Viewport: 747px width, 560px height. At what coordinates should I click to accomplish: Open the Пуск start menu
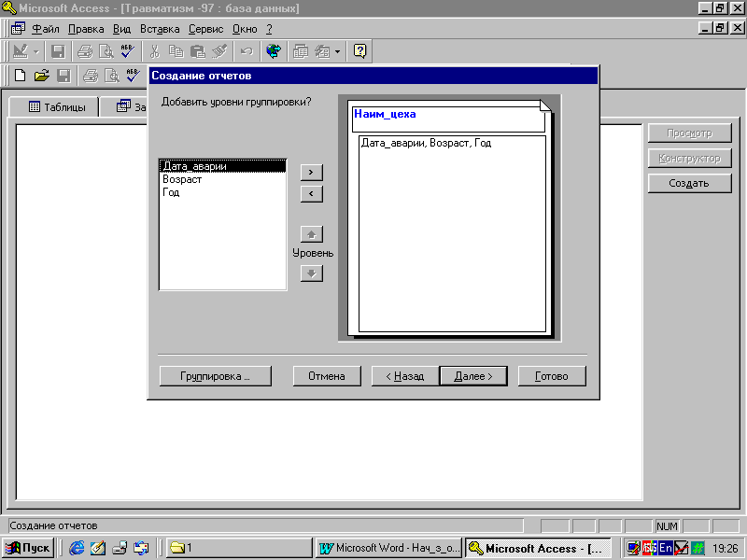click(x=28, y=548)
